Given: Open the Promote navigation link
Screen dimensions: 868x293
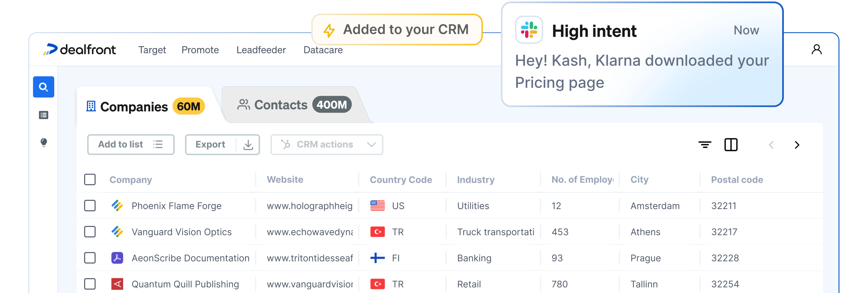Looking at the screenshot, I should tap(200, 50).
